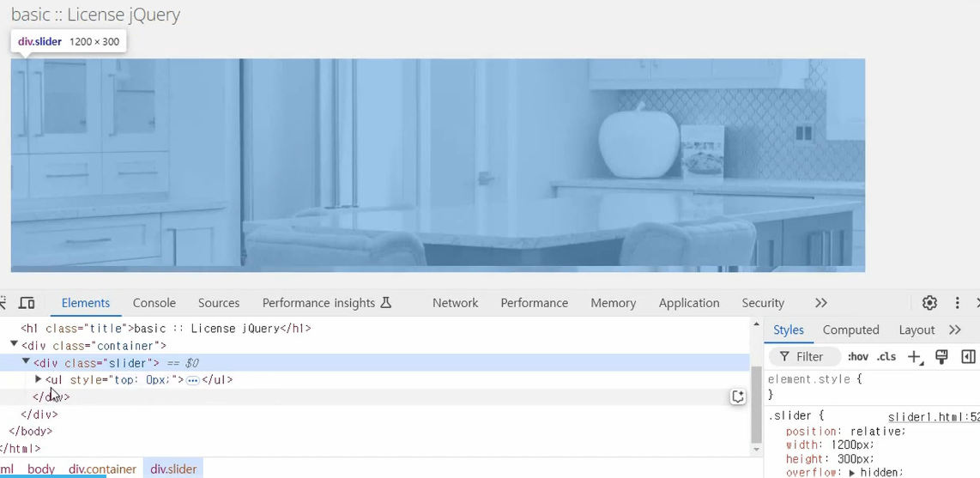This screenshot has width=980, height=478.
Task: Open the Application tab
Action: coord(689,303)
